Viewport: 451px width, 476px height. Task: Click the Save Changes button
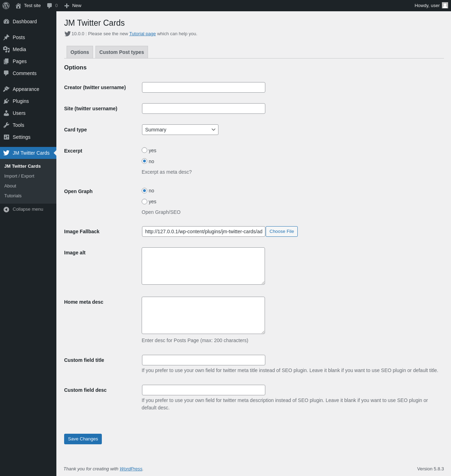click(83, 439)
